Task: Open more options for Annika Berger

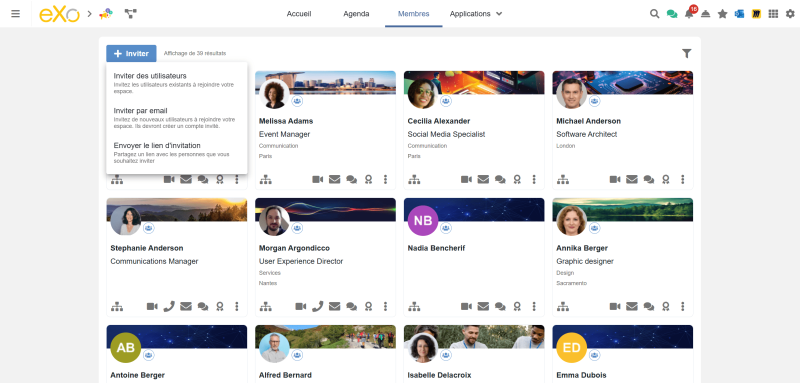Action: [x=683, y=307]
